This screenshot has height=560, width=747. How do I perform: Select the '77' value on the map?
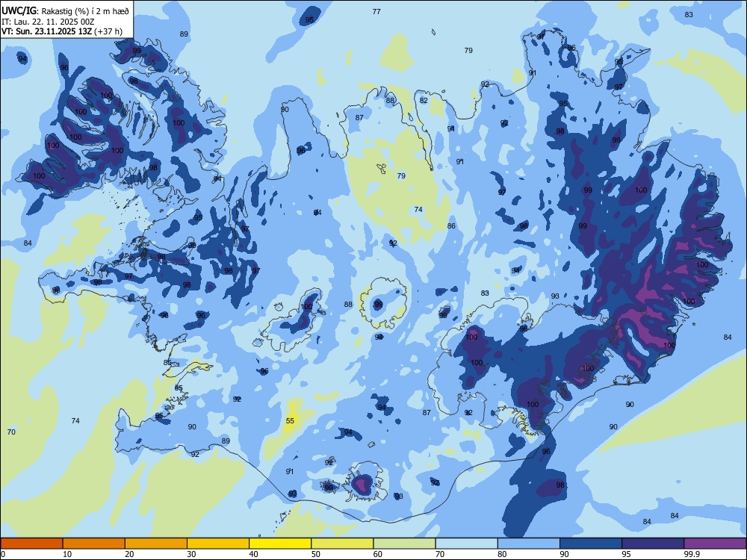[376, 11]
